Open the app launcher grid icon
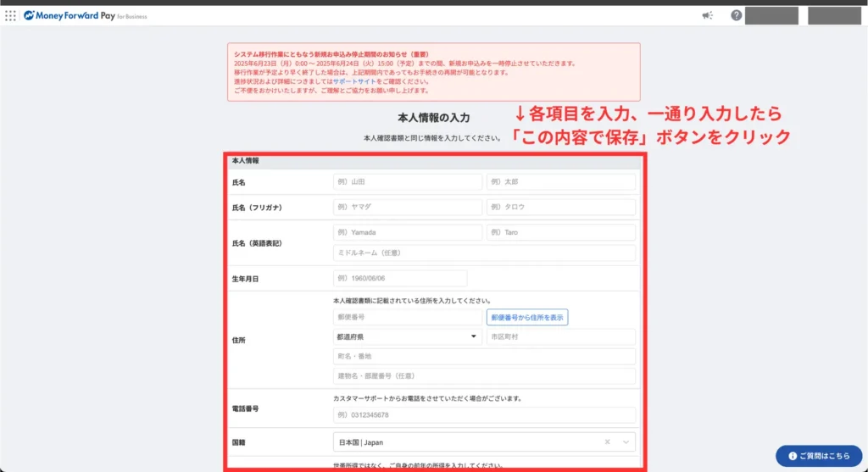The height and width of the screenshot is (472, 868). [10, 15]
